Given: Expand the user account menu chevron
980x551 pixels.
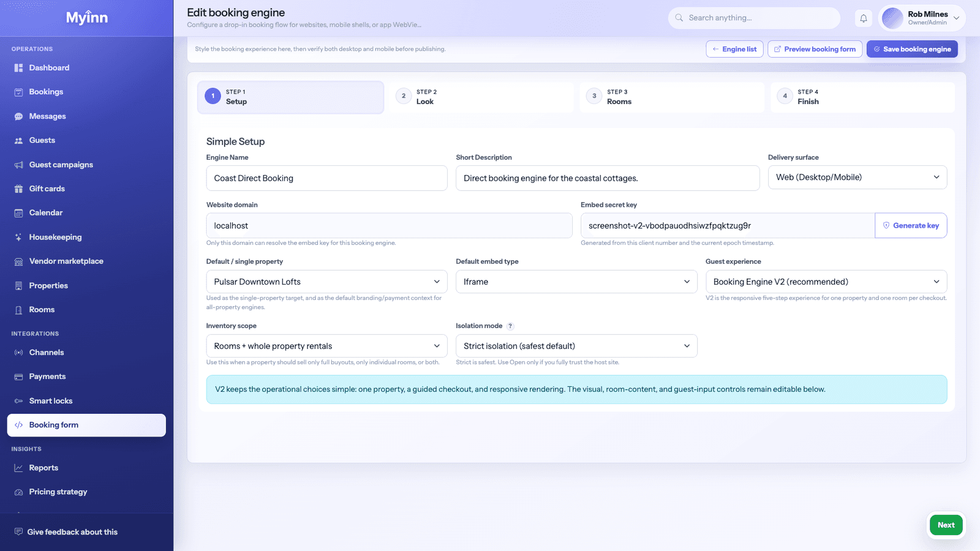Looking at the screenshot, I should (956, 18).
